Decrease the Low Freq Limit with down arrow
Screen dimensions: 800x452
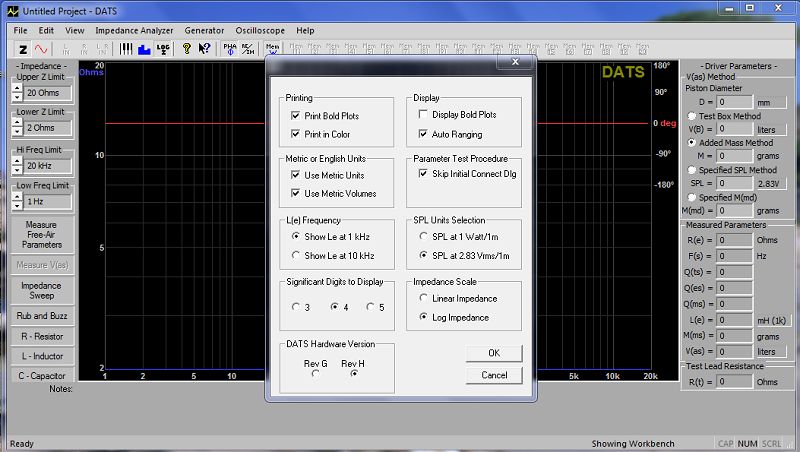(x=17, y=205)
